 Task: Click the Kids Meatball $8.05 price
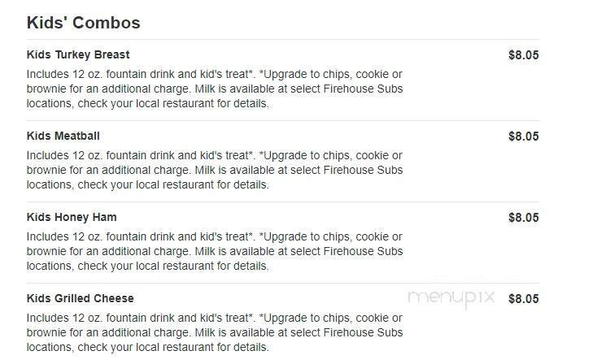pos(523,137)
